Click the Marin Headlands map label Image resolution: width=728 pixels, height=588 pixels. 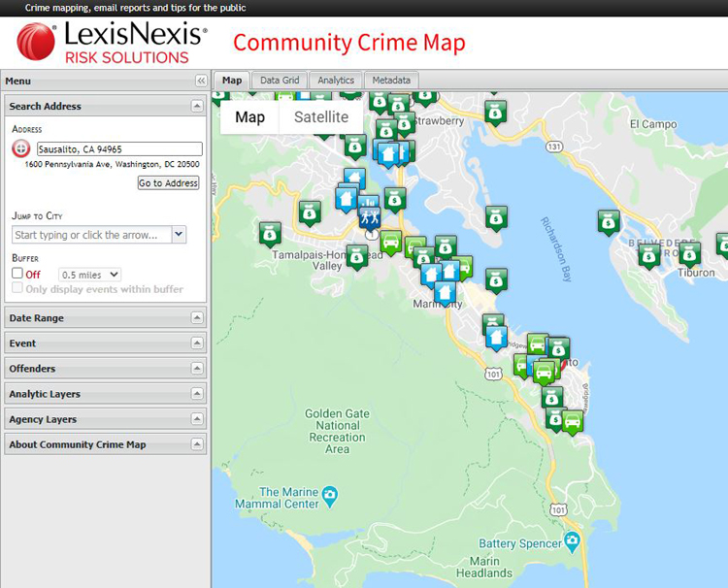484,567
